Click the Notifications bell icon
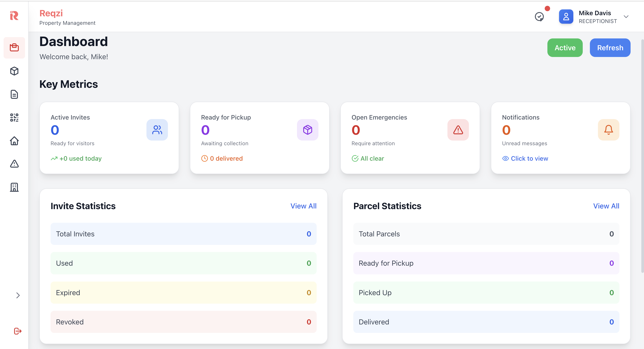The width and height of the screenshot is (644, 349). [608, 130]
